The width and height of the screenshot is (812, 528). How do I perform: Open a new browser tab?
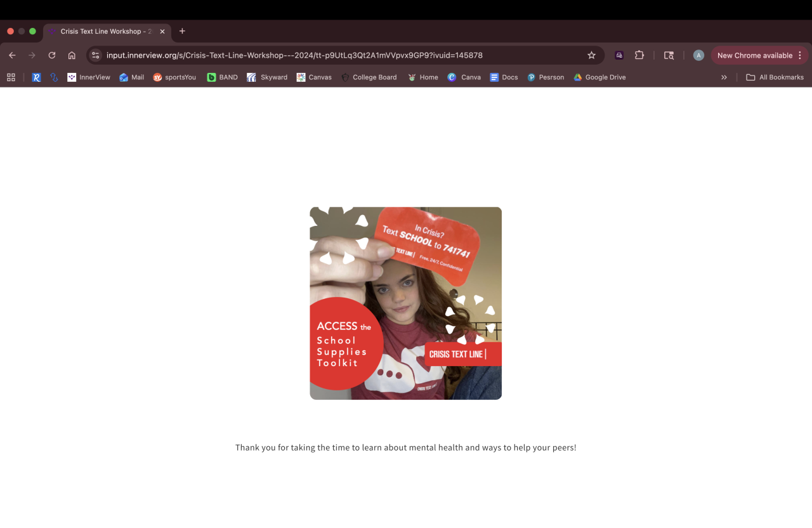pos(182,31)
